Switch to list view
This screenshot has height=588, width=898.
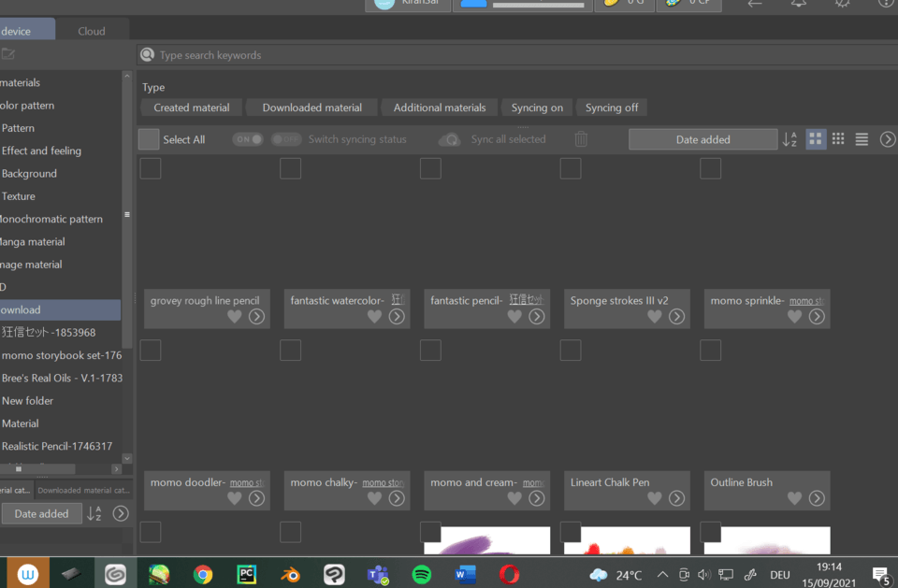tap(862, 139)
